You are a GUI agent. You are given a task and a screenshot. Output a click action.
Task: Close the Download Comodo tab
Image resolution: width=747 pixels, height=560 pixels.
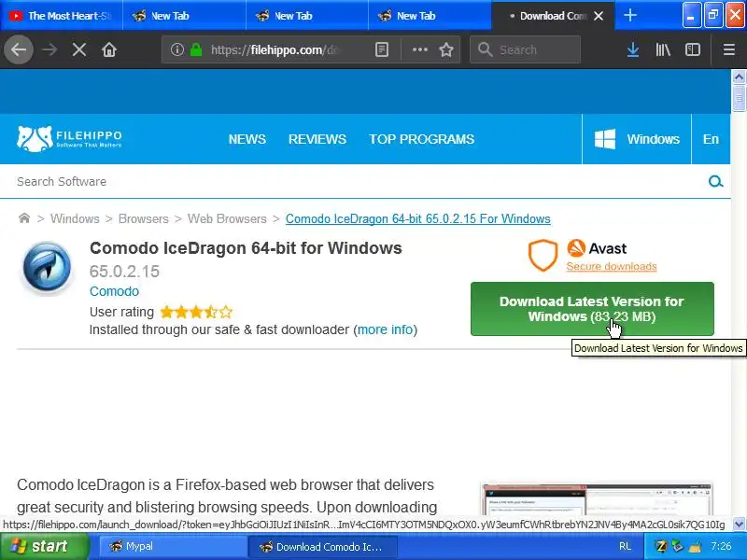pyautogui.click(x=599, y=16)
